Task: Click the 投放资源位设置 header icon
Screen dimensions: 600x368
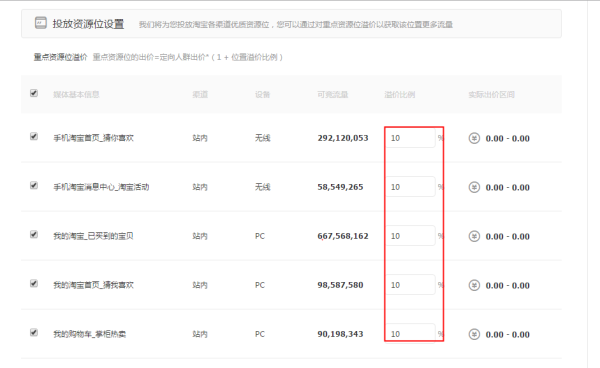Action: 41,23
